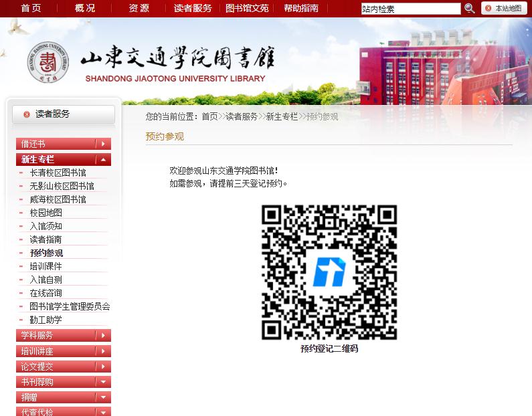Open the 图书馆文苑 top menu item
Viewport: 532px width, 416px height.
(247, 8)
